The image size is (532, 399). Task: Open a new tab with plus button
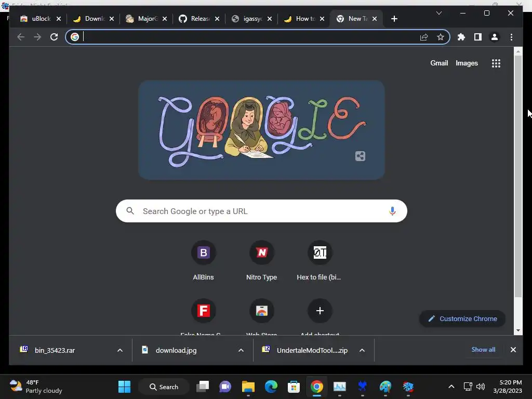tap(394, 19)
